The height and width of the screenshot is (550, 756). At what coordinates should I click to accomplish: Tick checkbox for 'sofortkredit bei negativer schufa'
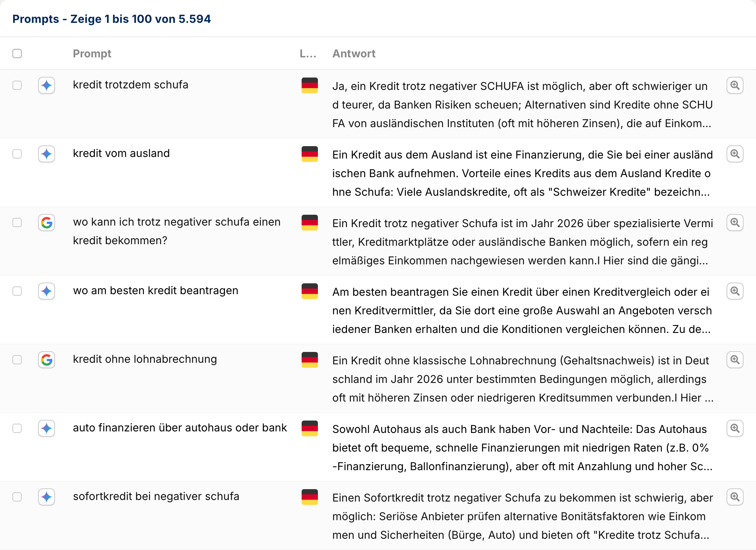pyautogui.click(x=17, y=497)
